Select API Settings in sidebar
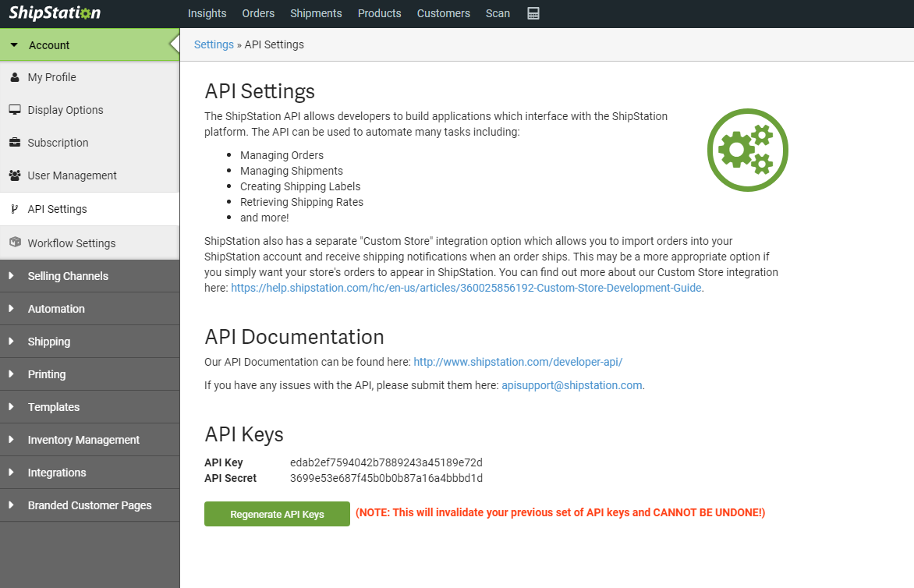 (90, 209)
